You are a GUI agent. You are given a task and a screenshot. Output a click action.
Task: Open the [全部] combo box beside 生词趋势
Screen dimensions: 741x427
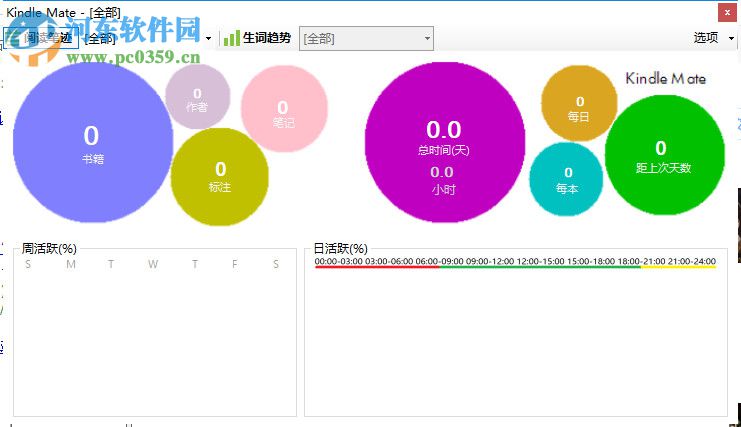click(x=366, y=38)
